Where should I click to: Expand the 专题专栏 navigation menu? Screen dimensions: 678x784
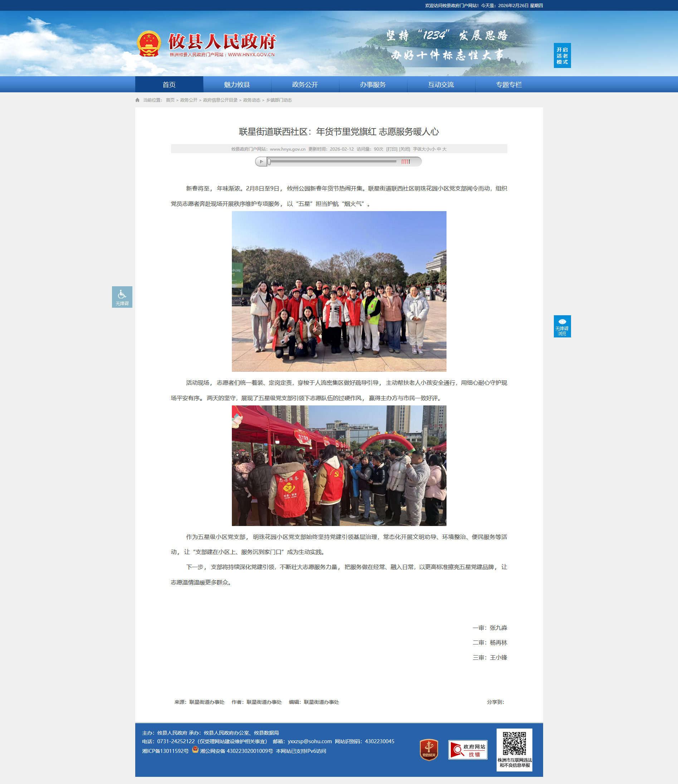(x=508, y=84)
